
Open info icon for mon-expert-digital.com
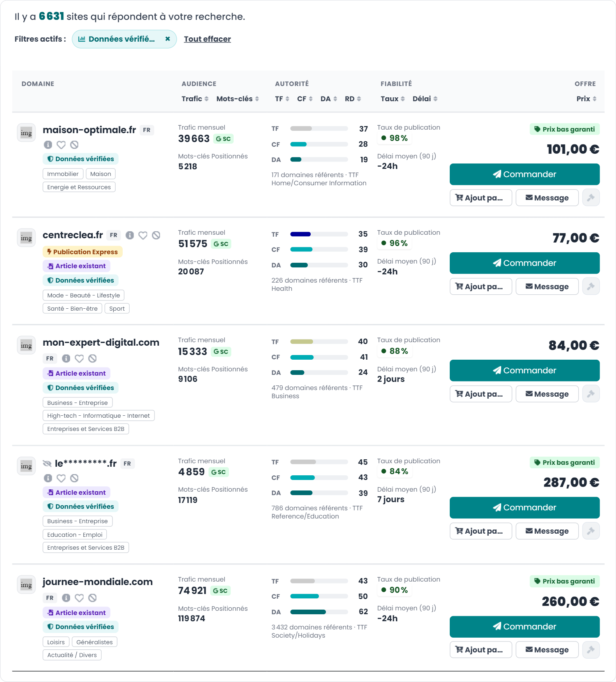(66, 359)
